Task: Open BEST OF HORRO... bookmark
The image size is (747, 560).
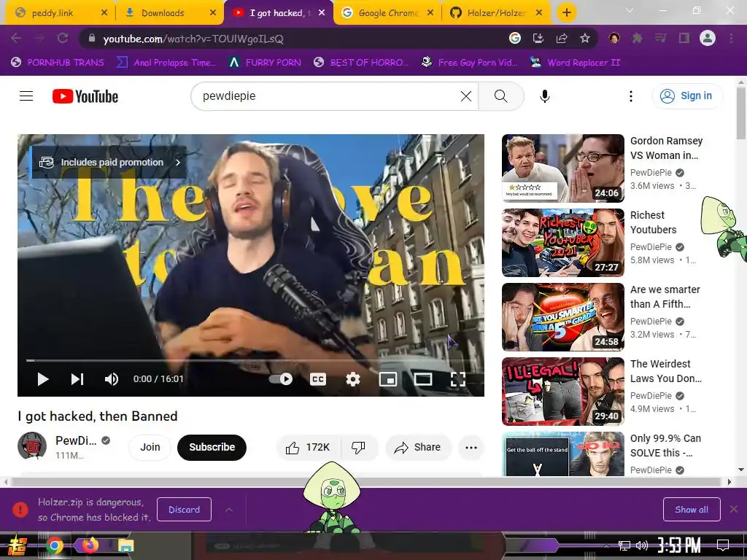Action: 361,63
